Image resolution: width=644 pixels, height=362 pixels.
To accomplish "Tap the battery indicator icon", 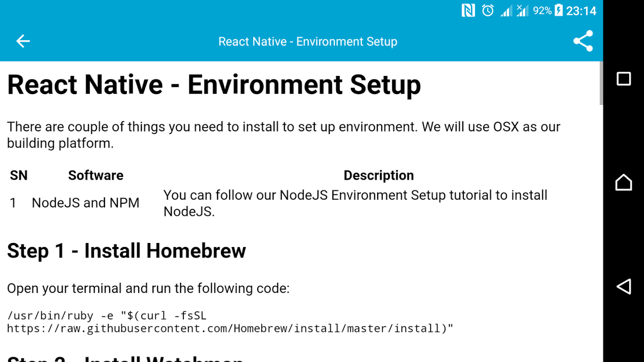I will click(558, 10).
